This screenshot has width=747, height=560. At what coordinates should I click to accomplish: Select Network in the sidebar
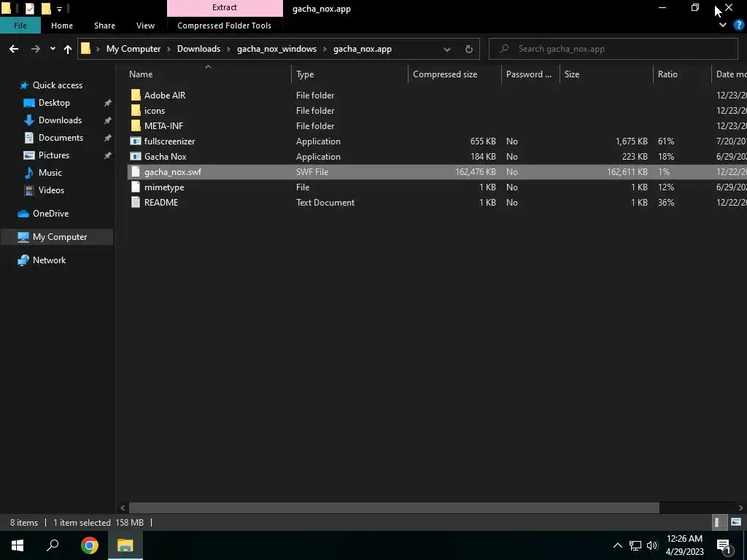[49, 260]
